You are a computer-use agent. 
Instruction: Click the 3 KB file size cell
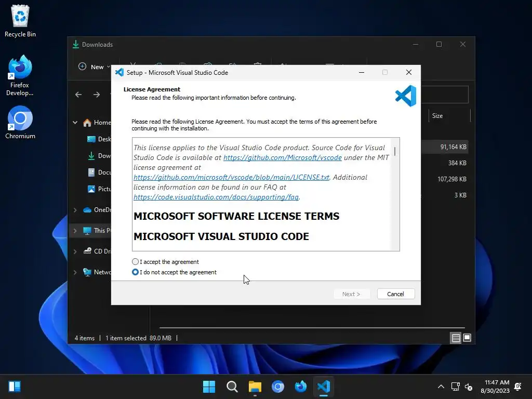[460, 195]
